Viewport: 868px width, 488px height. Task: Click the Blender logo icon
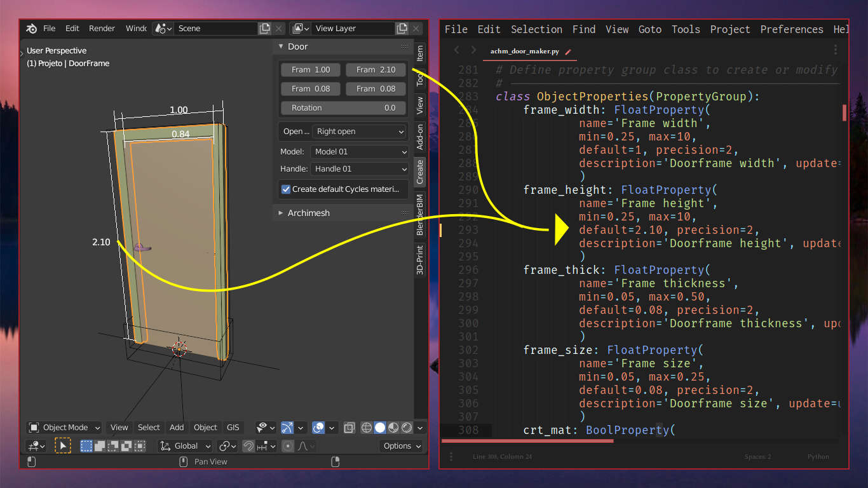tap(31, 29)
